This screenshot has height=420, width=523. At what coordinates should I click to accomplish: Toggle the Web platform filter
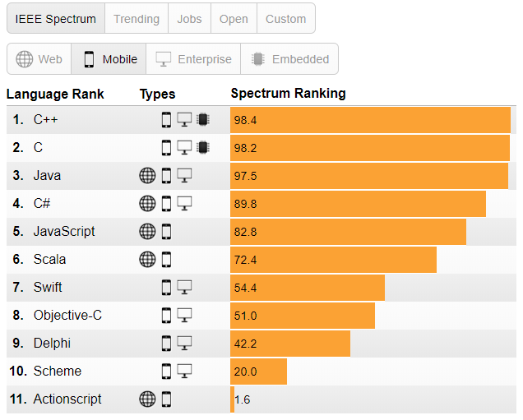(x=39, y=59)
